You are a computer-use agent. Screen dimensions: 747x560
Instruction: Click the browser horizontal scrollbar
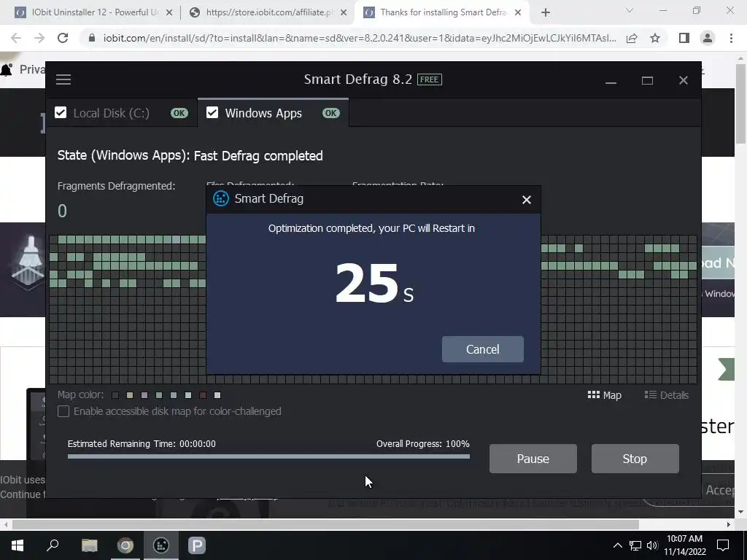coord(325,524)
